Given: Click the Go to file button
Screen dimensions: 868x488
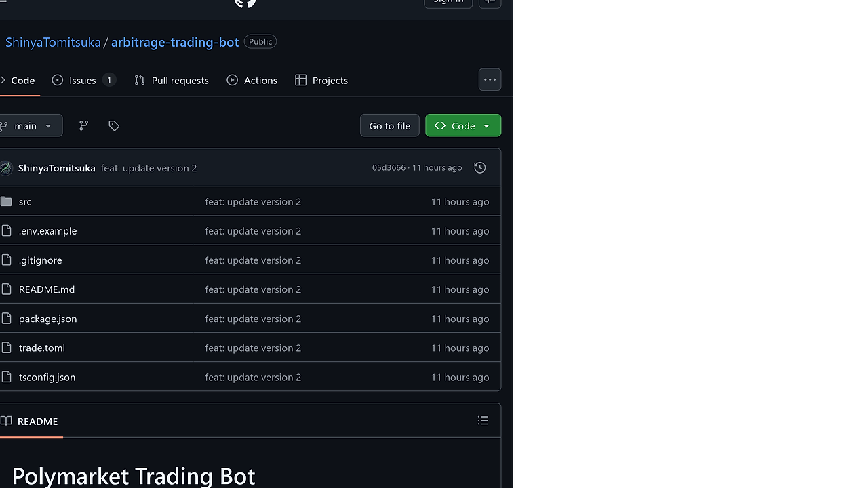Looking at the screenshot, I should (389, 125).
